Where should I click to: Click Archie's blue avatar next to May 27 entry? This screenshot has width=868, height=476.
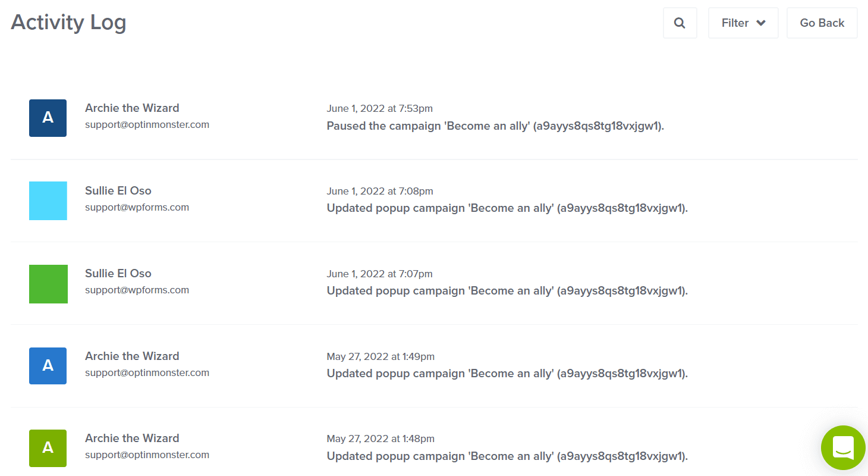[48, 366]
